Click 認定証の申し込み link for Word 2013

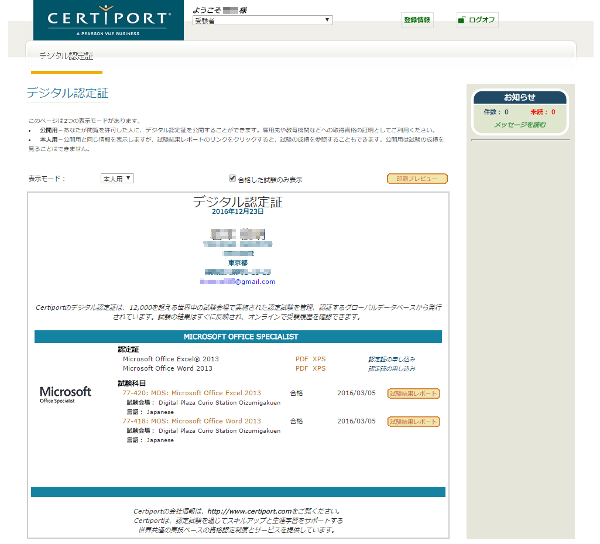point(392,369)
